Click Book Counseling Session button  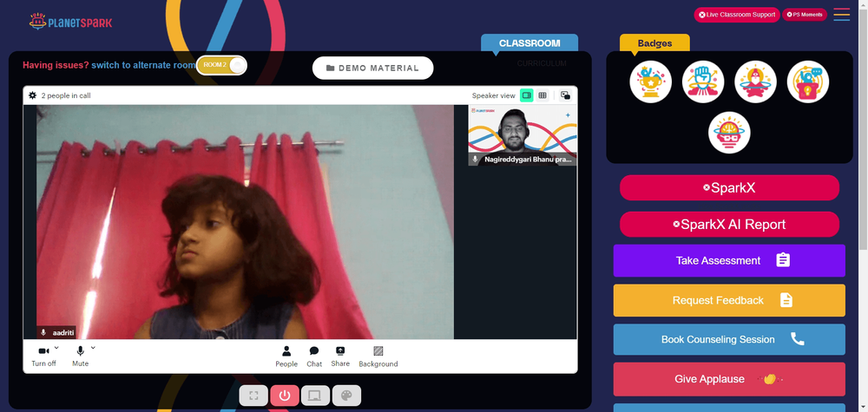[x=729, y=339]
